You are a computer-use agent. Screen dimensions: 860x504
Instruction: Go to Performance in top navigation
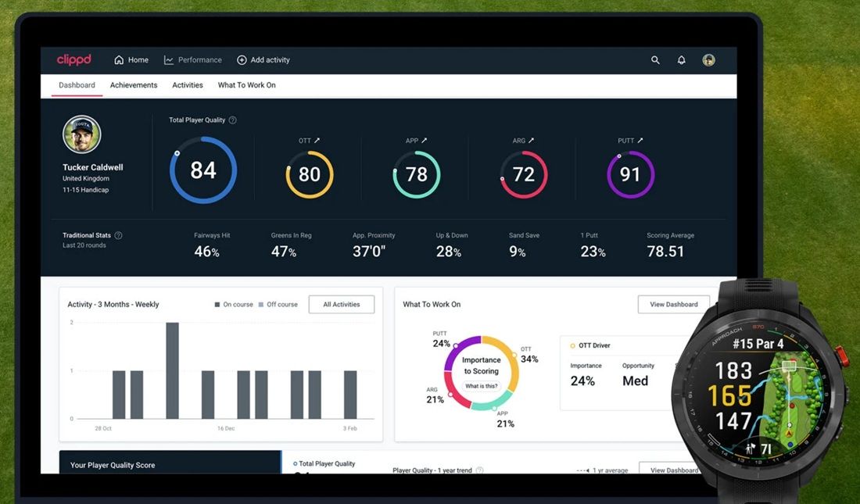pos(193,60)
